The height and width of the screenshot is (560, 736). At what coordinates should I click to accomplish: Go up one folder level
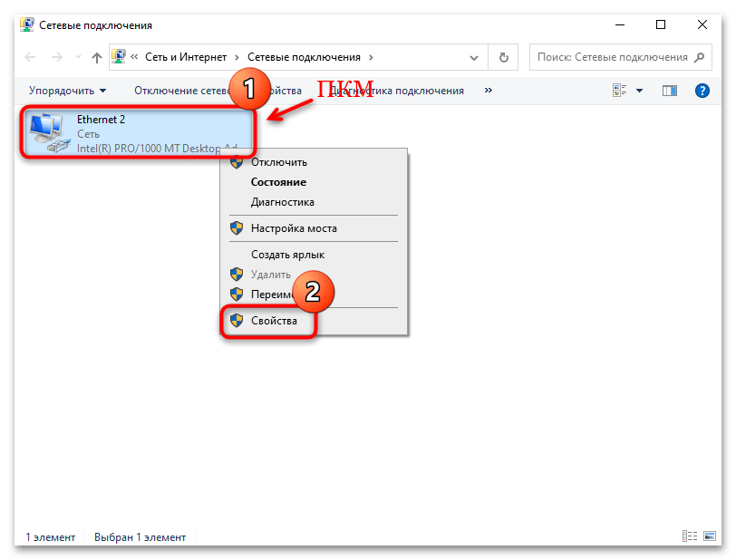[97, 57]
